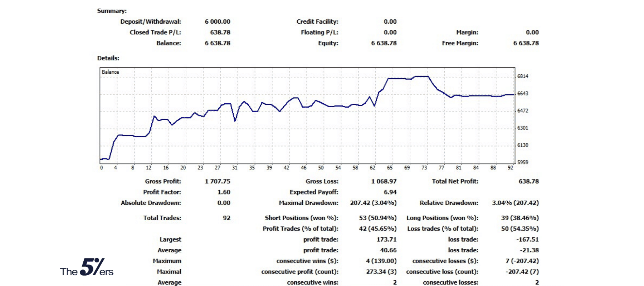
Task: Click the 6814 y-axis label
Action: point(522,76)
